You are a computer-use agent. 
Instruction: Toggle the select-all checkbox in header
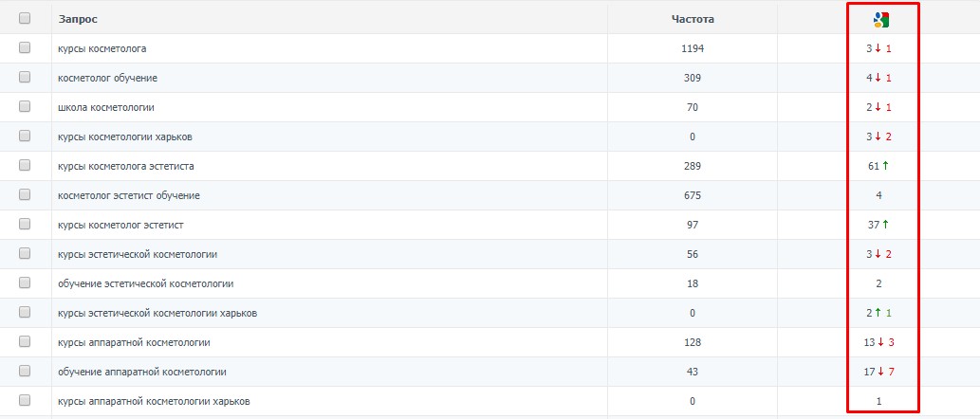pyautogui.click(x=25, y=18)
